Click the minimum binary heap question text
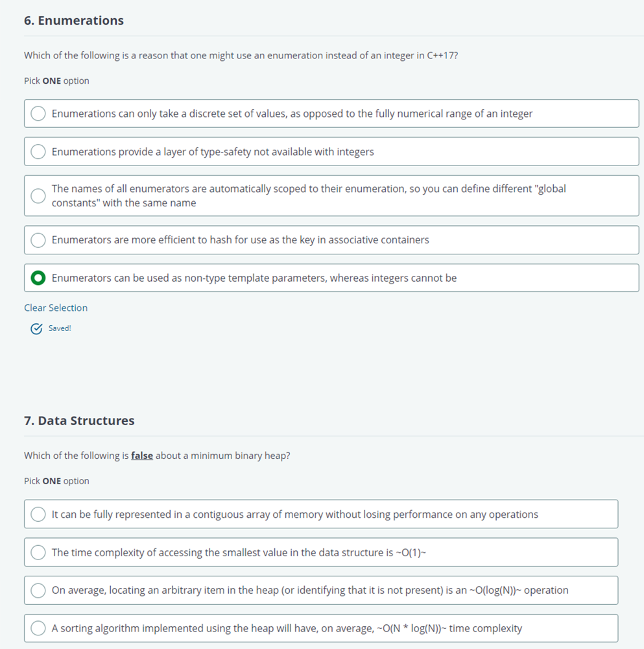 point(157,456)
